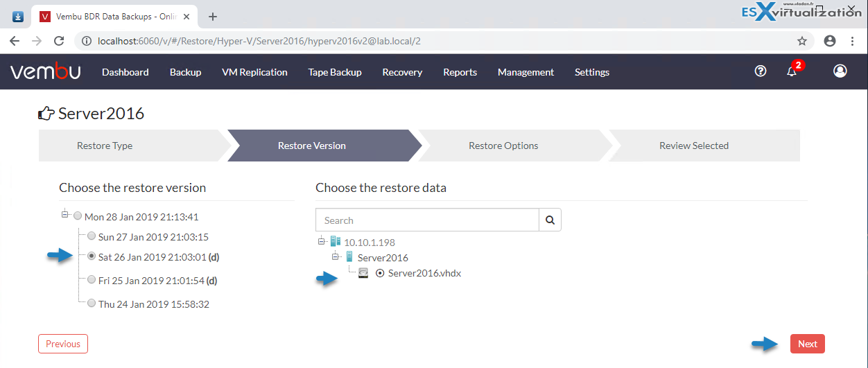Open a new browser tab
Screen dimensions: 868x368
tap(213, 17)
